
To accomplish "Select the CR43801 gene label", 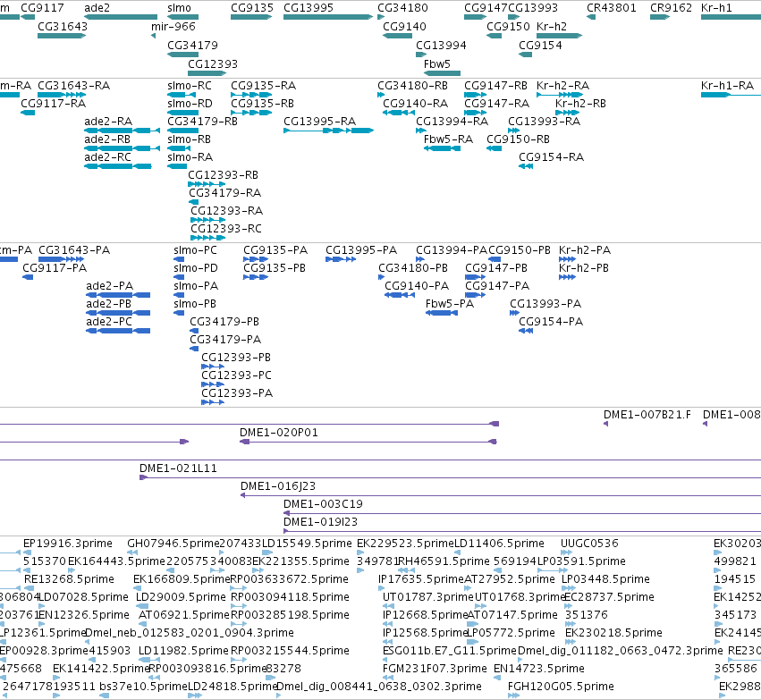I will click(611, 8).
